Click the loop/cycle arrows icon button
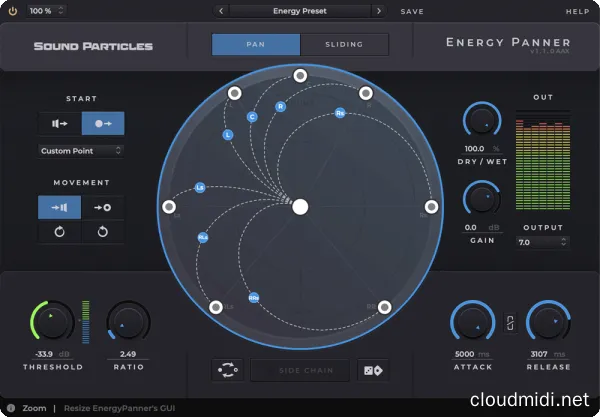The height and width of the screenshot is (417, 600). pyautogui.click(x=227, y=370)
